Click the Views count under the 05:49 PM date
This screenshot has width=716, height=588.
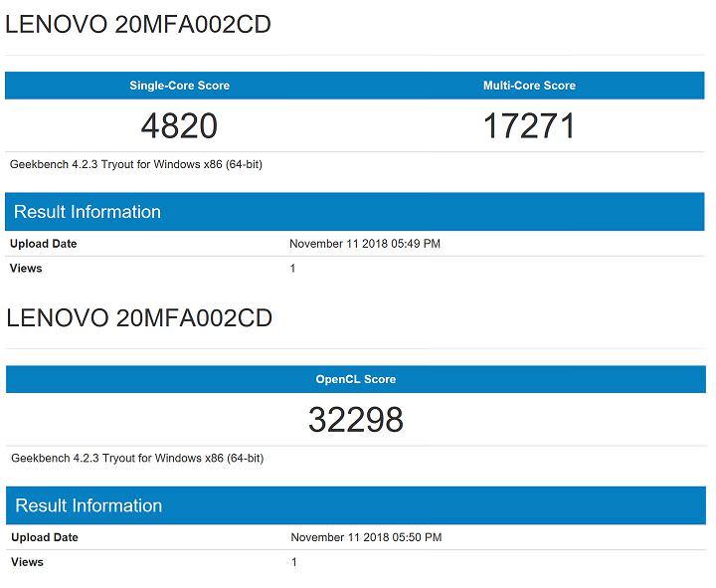[292, 269]
